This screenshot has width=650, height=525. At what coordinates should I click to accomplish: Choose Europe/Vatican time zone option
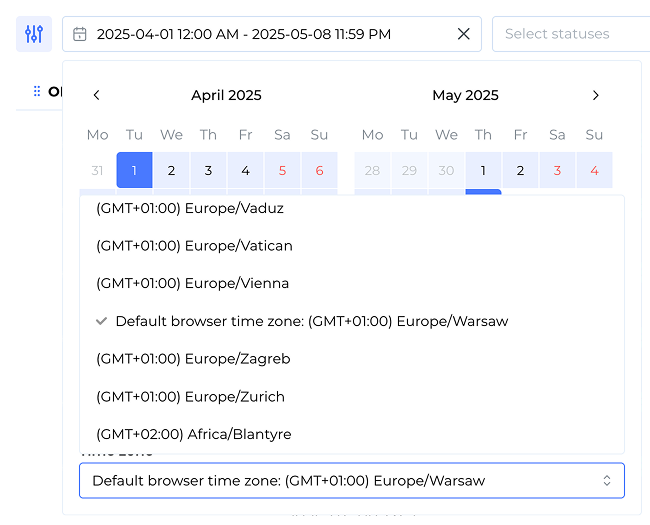pyautogui.click(x=194, y=246)
